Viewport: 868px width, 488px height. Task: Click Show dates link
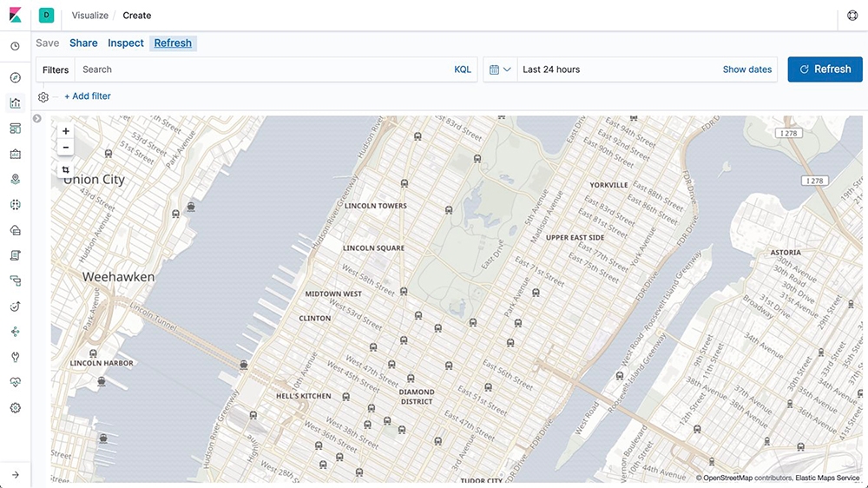click(x=746, y=69)
